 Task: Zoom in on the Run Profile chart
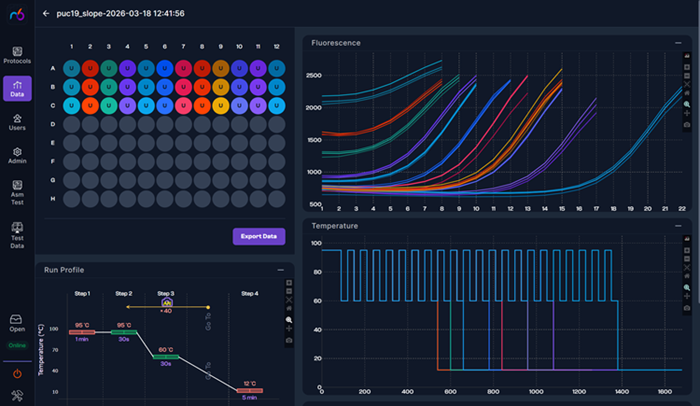[x=289, y=283]
